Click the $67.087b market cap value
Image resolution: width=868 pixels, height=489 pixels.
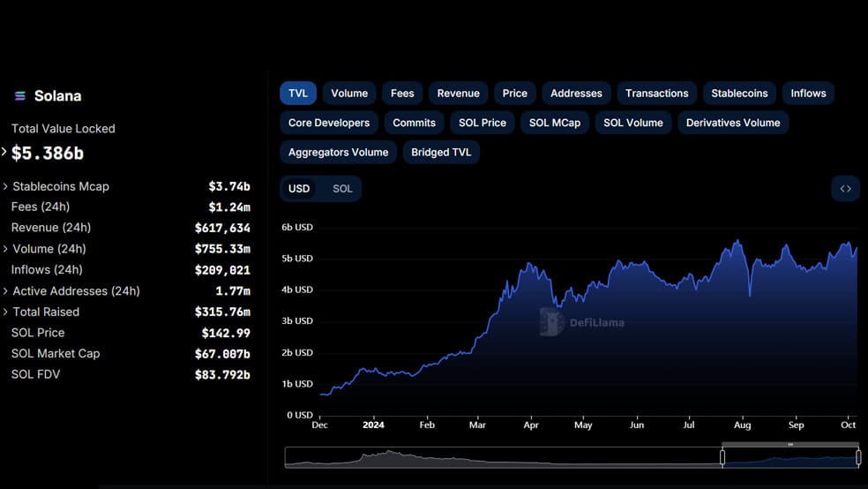[222, 354]
